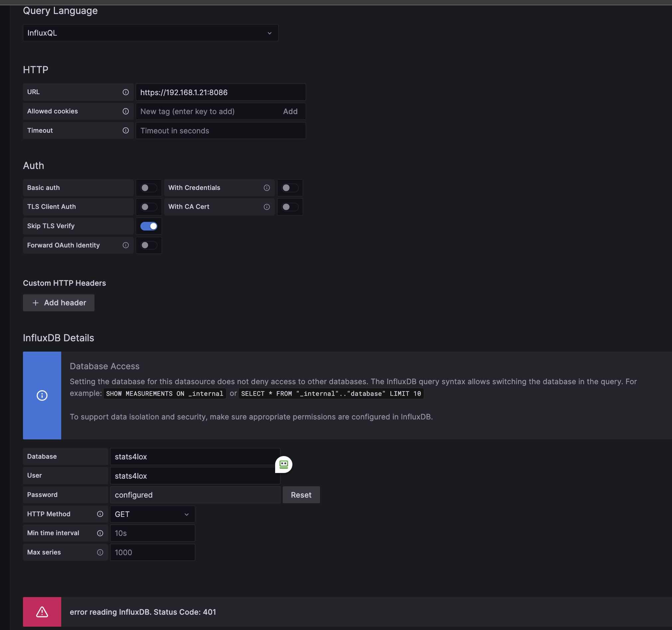Click the Timeout in seconds field
Viewport: 672px width, 630px height.
click(x=221, y=130)
